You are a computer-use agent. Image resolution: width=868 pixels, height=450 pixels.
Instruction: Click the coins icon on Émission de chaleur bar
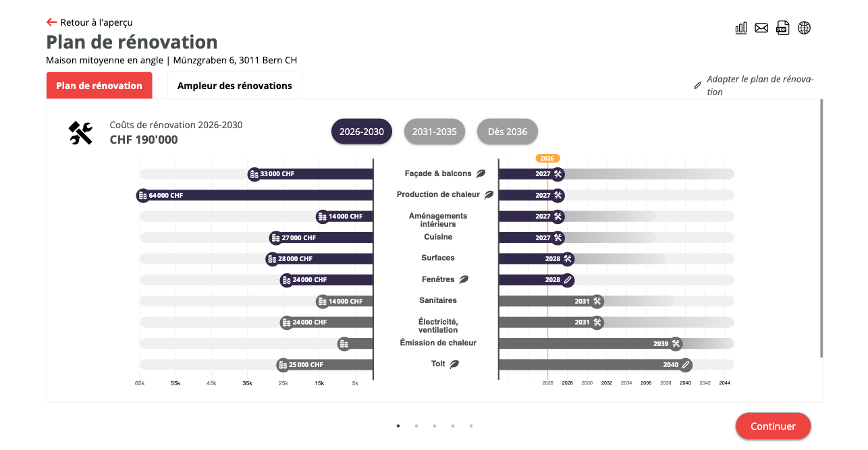(344, 344)
